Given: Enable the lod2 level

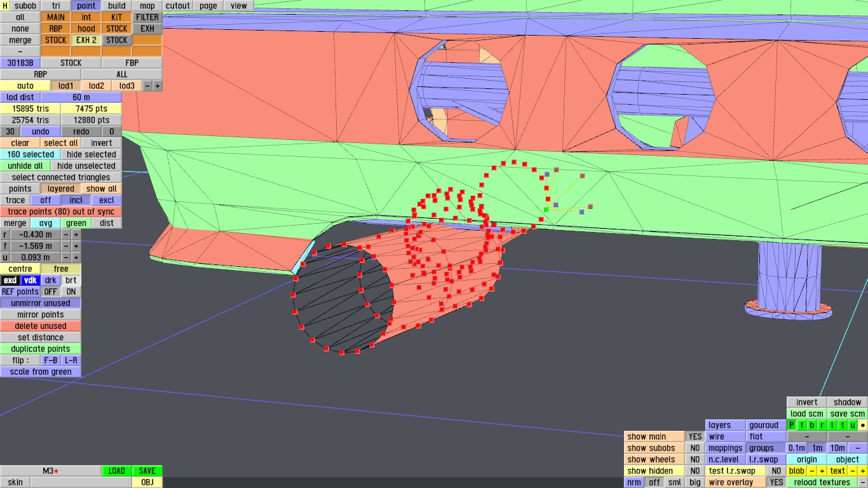Looking at the screenshot, I should pyautogui.click(x=97, y=86).
